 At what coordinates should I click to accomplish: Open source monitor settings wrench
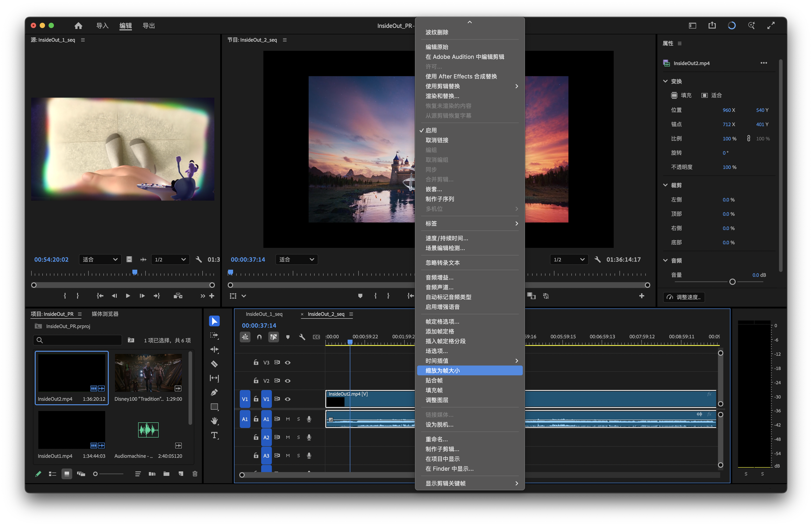pyautogui.click(x=199, y=259)
